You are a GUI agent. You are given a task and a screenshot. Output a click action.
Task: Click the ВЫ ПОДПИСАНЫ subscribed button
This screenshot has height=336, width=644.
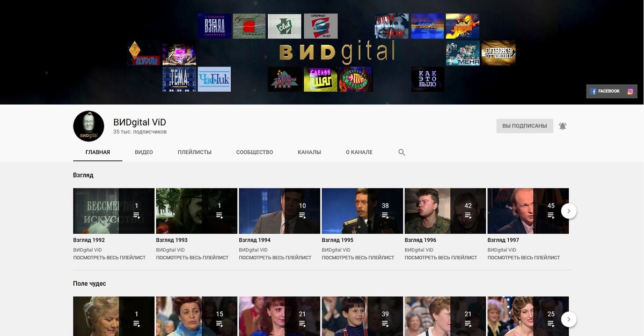click(524, 126)
